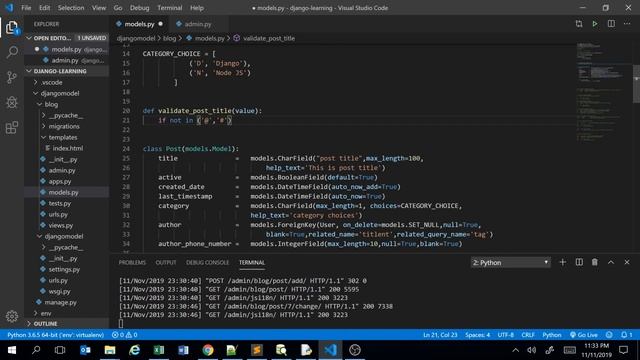Show errors and warnings count in status bar
Image resolution: width=640 pixels, height=360 pixels.
click(124, 335)
